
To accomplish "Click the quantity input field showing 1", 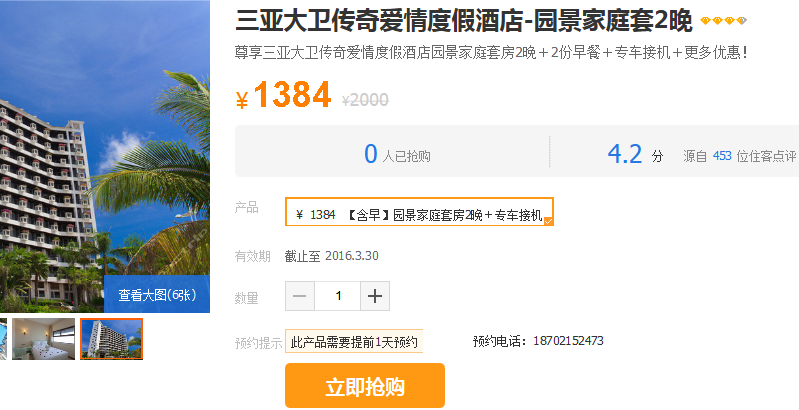I will coord(337,296).
